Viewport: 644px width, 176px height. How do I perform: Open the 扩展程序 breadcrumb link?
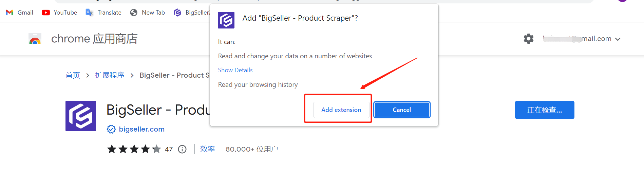coord(110,75)
